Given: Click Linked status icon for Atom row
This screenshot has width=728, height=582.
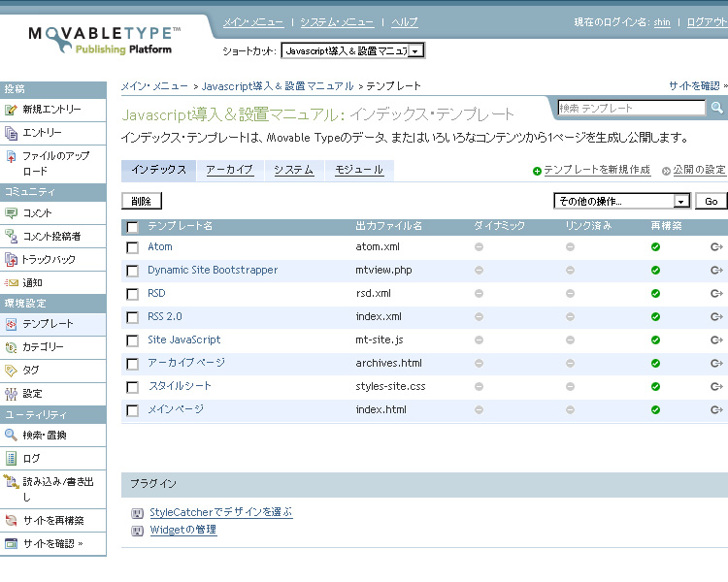Looking at the screenshot, I should click(570, 247).
